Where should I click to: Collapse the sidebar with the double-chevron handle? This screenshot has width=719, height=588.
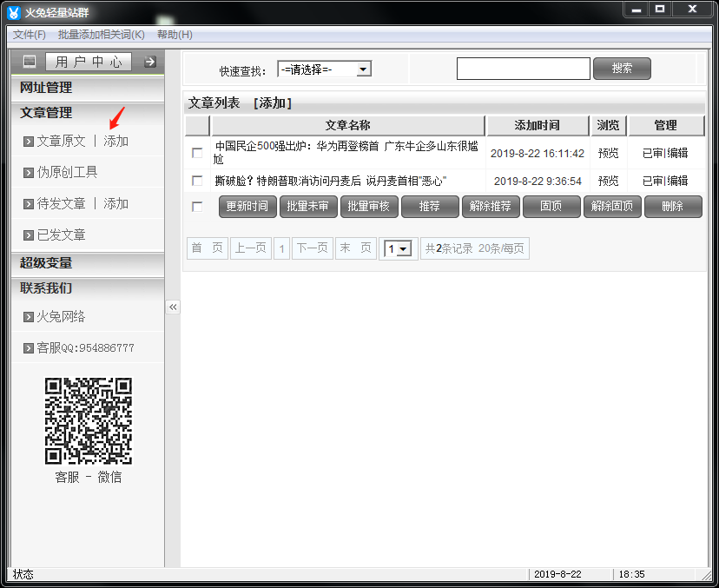click(173, 307)
